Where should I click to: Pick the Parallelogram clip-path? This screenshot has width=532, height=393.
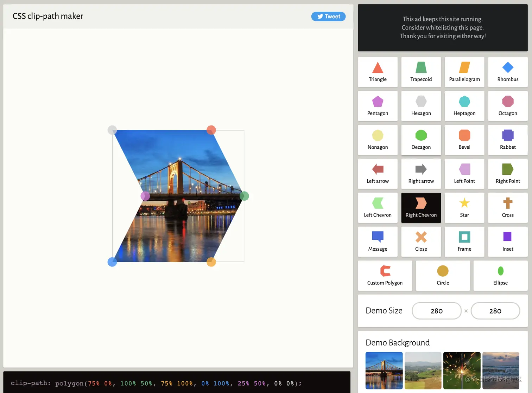tap(464, 72)
